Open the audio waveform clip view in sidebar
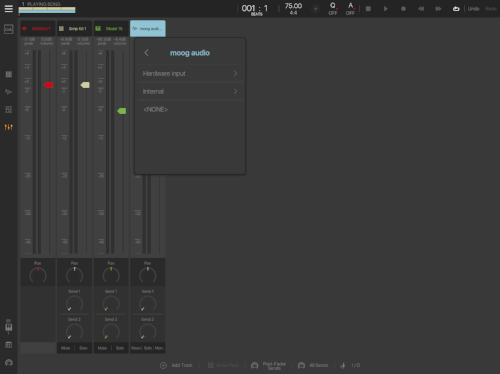500x374 pixels. coord(9,91)
